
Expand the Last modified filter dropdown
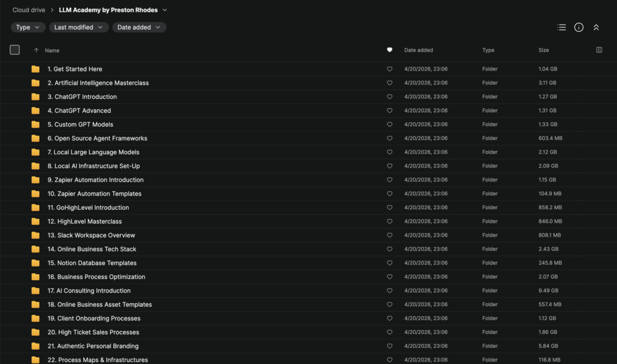pos(77,27)
